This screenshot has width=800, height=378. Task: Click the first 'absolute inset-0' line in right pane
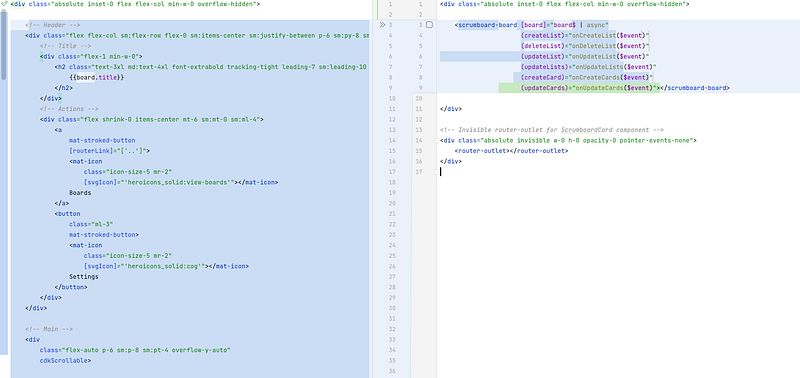pyautogui.click(x=564, y=4)
